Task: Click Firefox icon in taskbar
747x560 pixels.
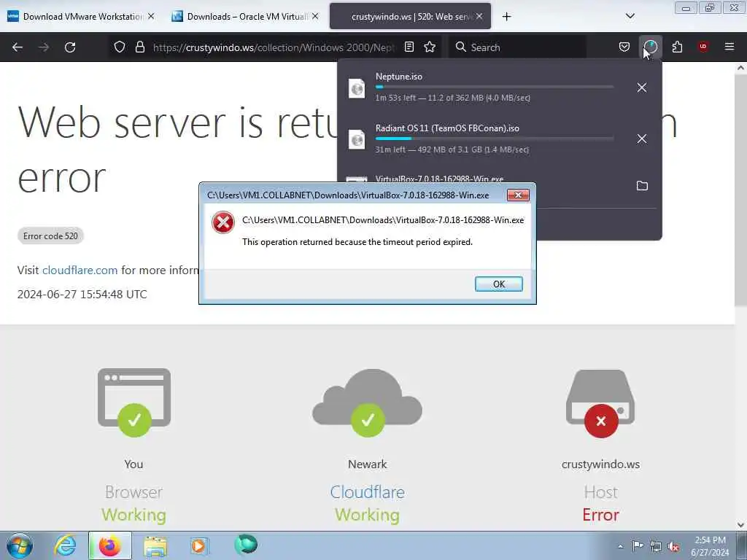Action: point(110,545)
